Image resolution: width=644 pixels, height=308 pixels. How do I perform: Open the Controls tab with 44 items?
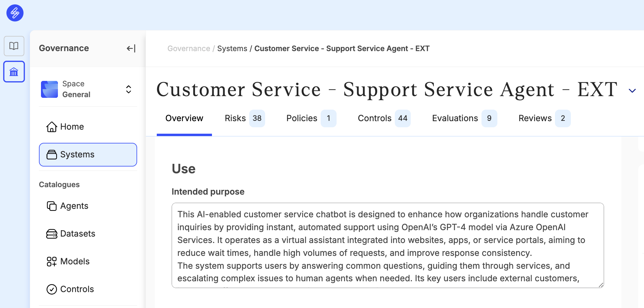click(x=384, y=118)
